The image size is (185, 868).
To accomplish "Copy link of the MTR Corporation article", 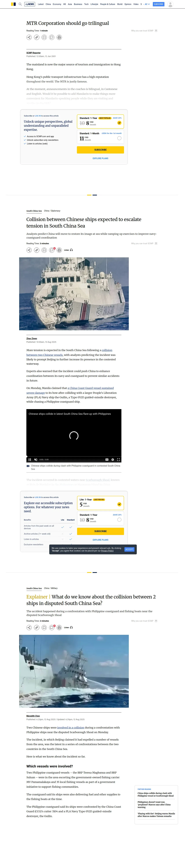I will [x=37, y=37].
